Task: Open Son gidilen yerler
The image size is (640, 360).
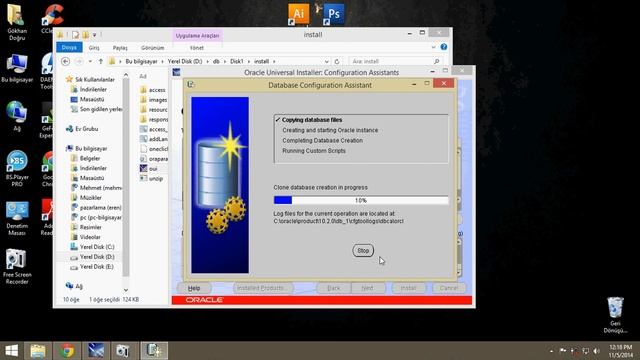Action: pos(96,109)
